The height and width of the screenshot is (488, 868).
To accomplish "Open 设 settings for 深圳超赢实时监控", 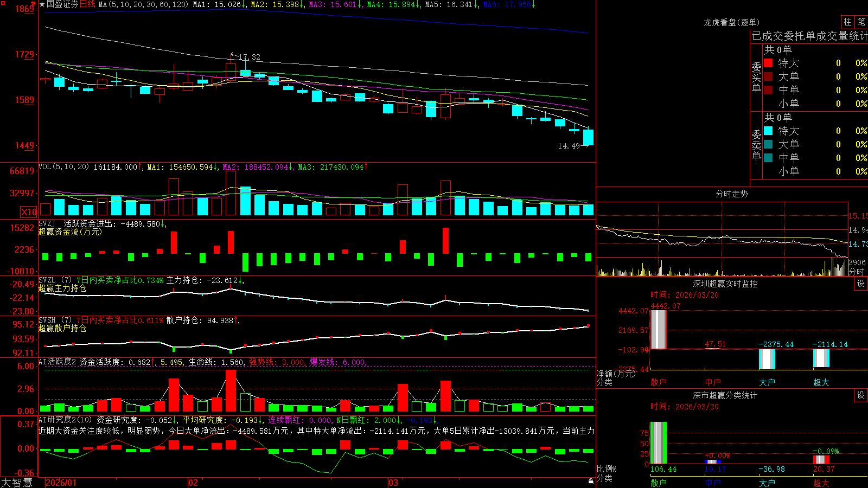I will [861, 284].
